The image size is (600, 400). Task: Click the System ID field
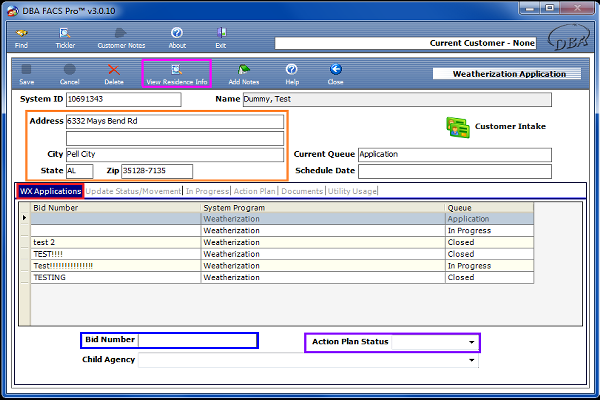coord(124,99)
